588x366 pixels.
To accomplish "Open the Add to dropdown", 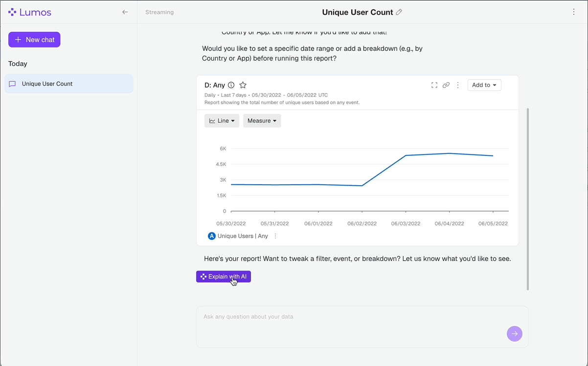I will (x=484, y=85).
